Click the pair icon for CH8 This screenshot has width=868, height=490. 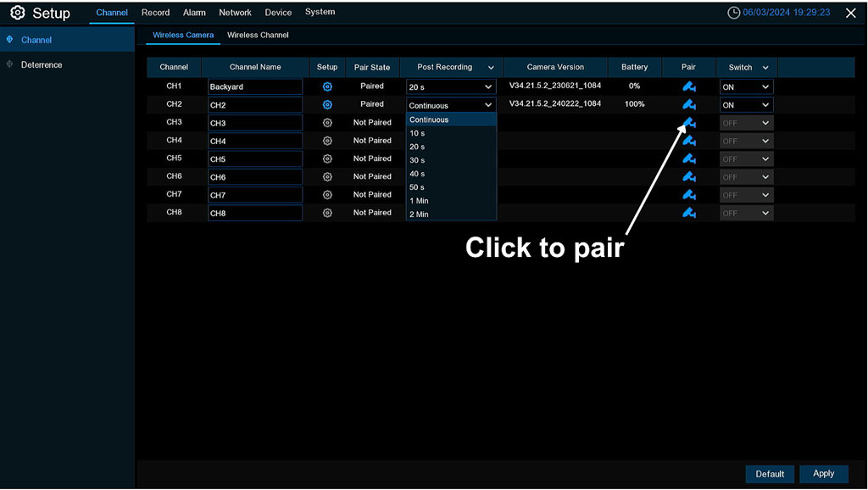(689, 213)
